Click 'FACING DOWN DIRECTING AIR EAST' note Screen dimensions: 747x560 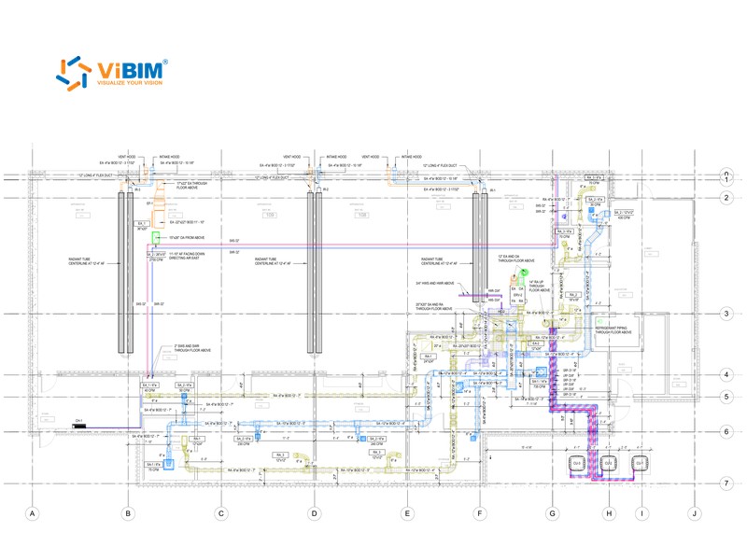point(187,256)
